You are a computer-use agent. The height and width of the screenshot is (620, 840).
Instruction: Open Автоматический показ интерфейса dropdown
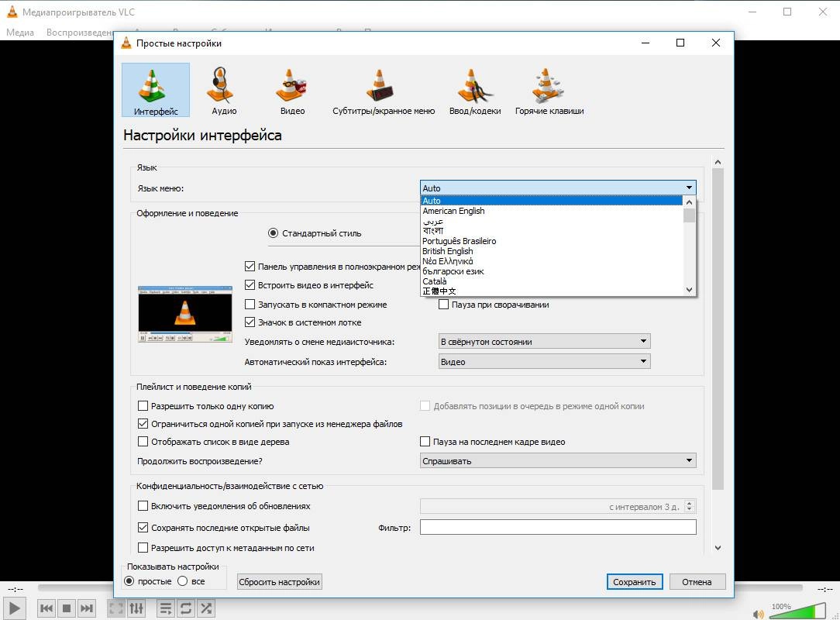click(545, 362)
